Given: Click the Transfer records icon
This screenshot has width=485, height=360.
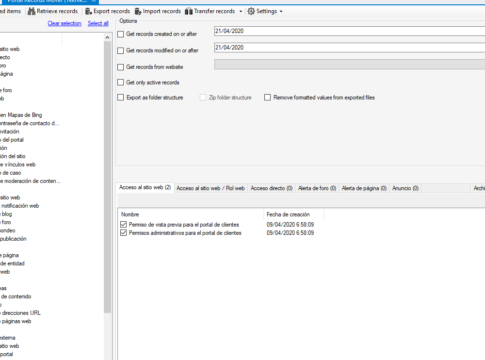Looking at the screenshot, I should point(189,11).
